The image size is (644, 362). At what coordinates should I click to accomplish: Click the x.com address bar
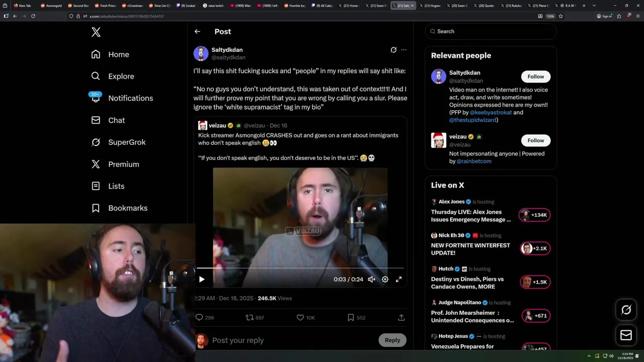pos(302,16)
